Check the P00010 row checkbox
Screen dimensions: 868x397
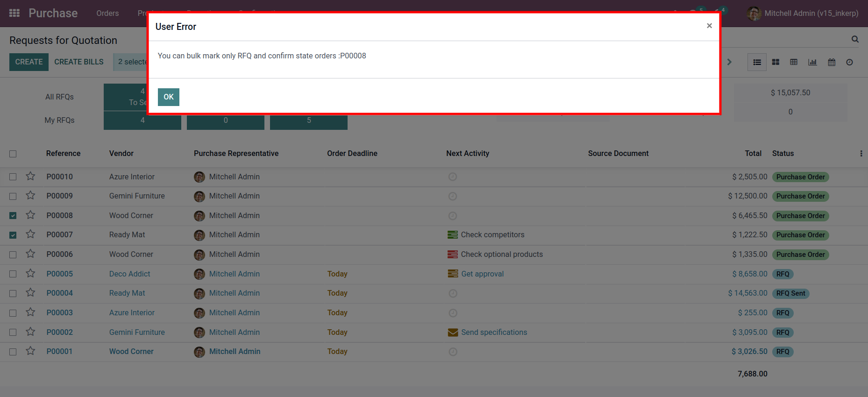pyautogui.click(x=13, y=177)
